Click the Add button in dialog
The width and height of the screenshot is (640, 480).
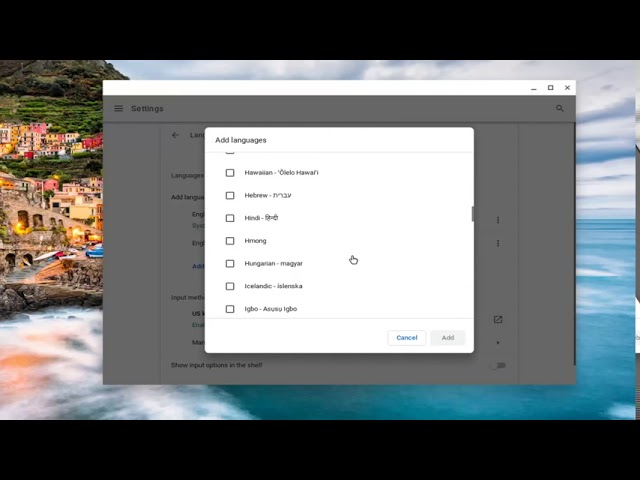pyautogui.click(x=448, y=338)
